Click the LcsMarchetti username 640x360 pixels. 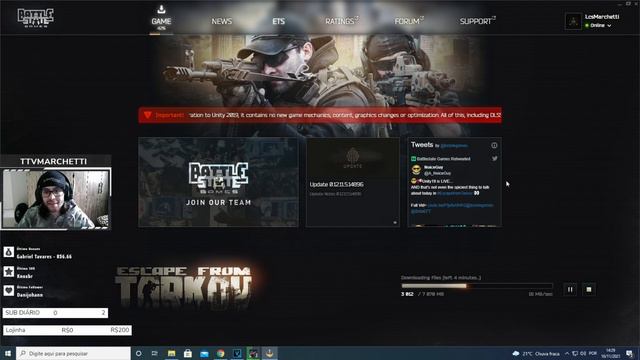(602, 17)
